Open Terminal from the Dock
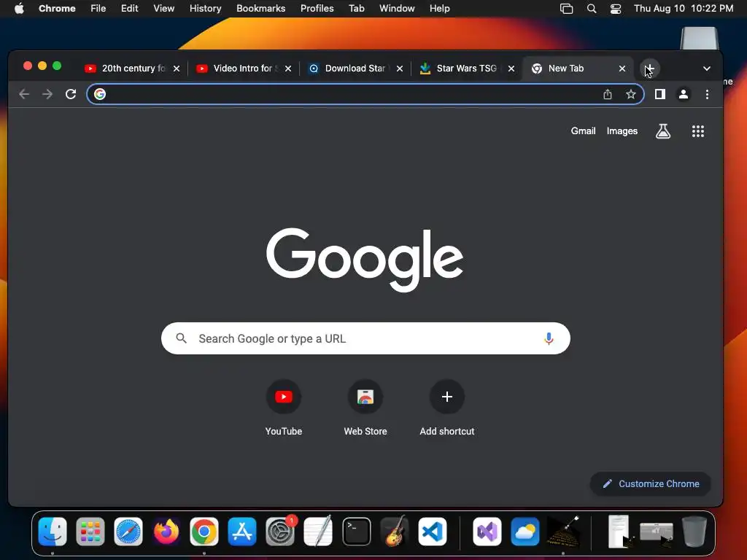The height and width of the screenshot is (560, 747). [x=356, y=532]
